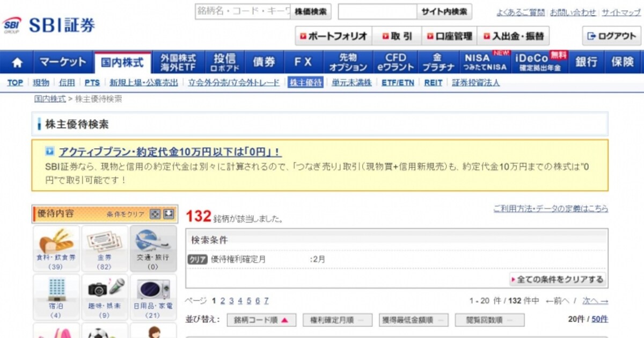Sort by 獲得最低金額順
Viewport: 644px width, 338px height.
[414, 320]
